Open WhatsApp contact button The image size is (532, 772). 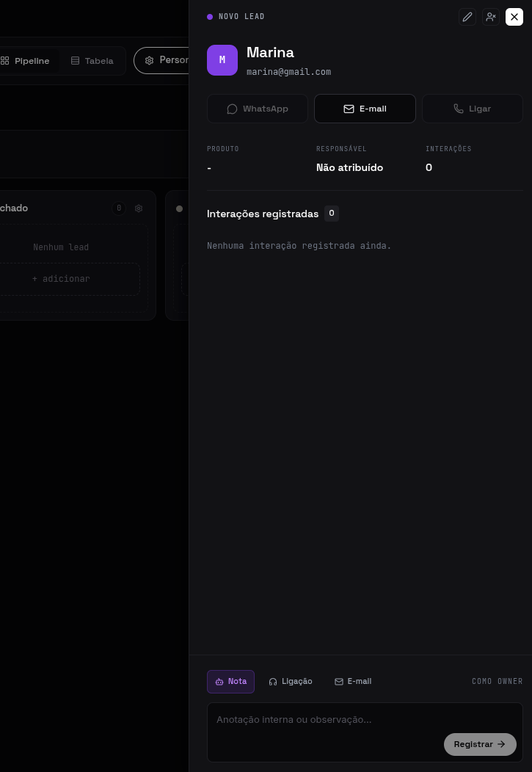[258, 109]
